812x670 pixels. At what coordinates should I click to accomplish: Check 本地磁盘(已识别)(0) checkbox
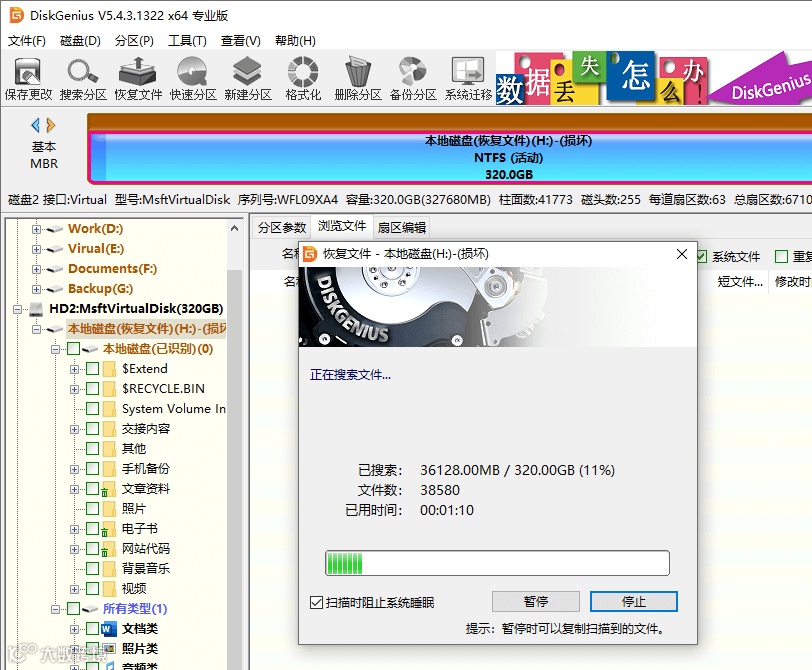click(x=74, y=348)
